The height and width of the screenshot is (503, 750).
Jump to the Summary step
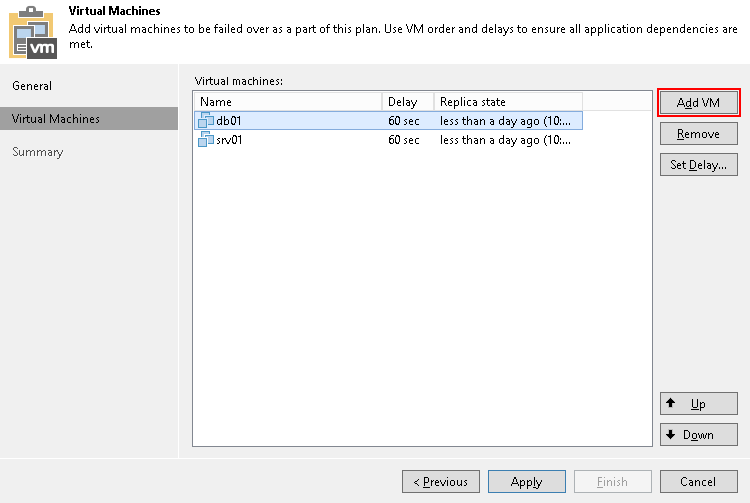coord(38,152)
